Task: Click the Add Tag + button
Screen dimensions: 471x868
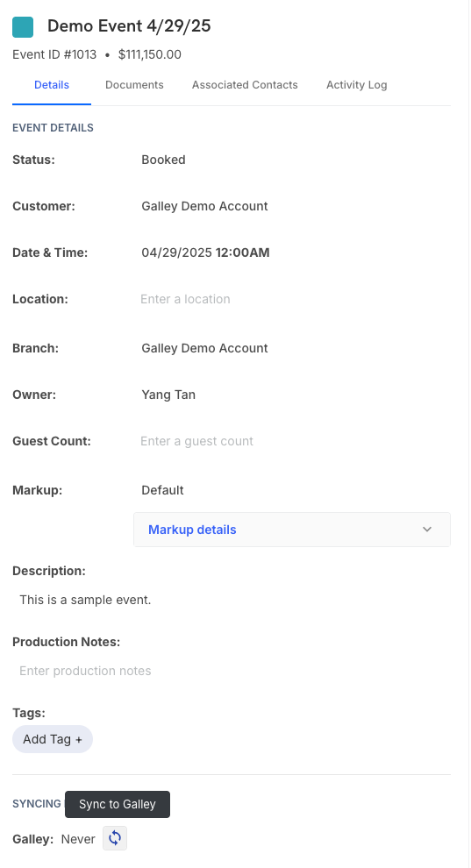Action: (53, 739)
